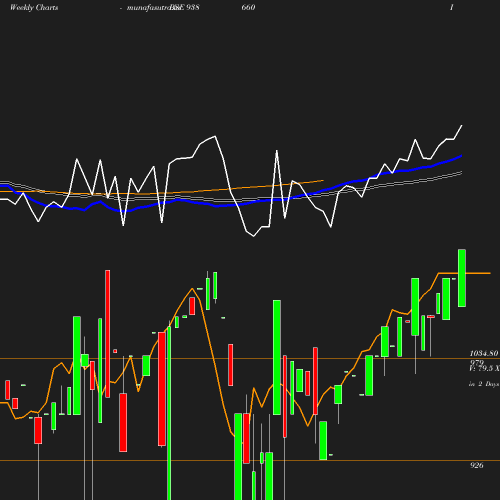The height and width of the screenshot is (500, 500).
Task: Click the 'V: 79.5 X' volume label
Action: (x=484, y=368)
